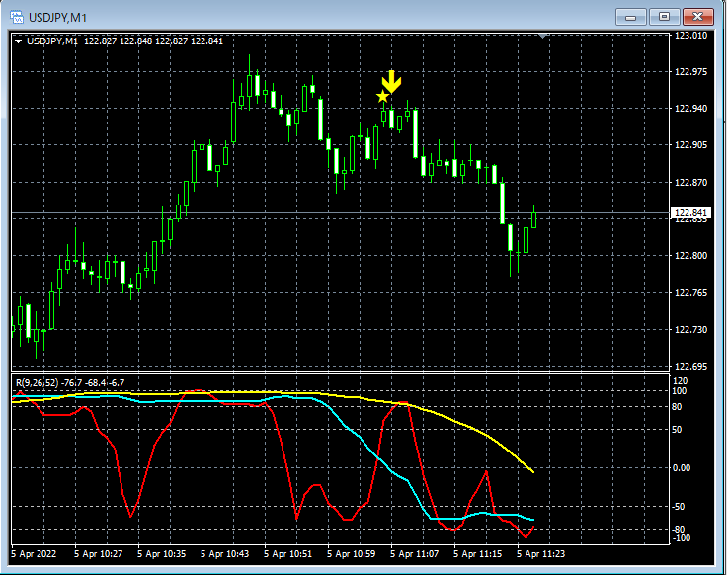Click the indicator scale value 0.00
This screenshot has width=728, height=575.
(x=682, y=467)
